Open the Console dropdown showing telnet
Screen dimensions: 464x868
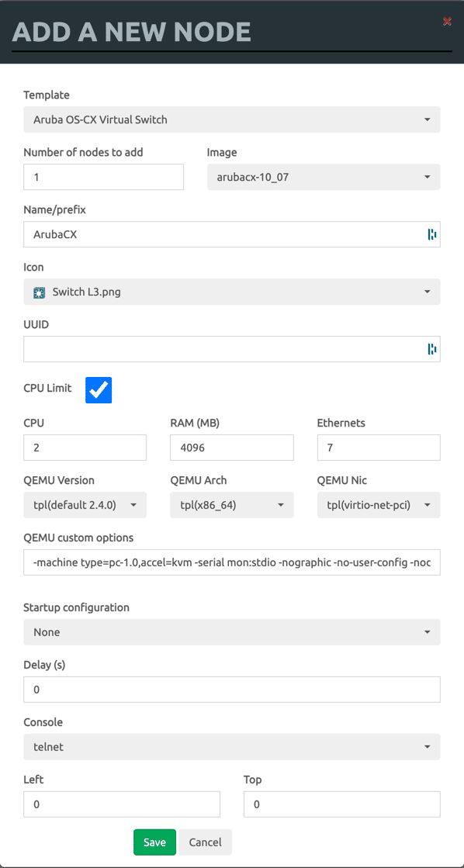pyautogui.click(x=232, y=747)
